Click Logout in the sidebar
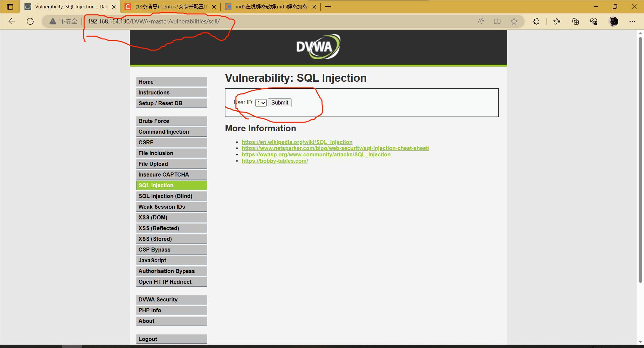The width and height of the screenshot is (644, 348). (172, 339)
